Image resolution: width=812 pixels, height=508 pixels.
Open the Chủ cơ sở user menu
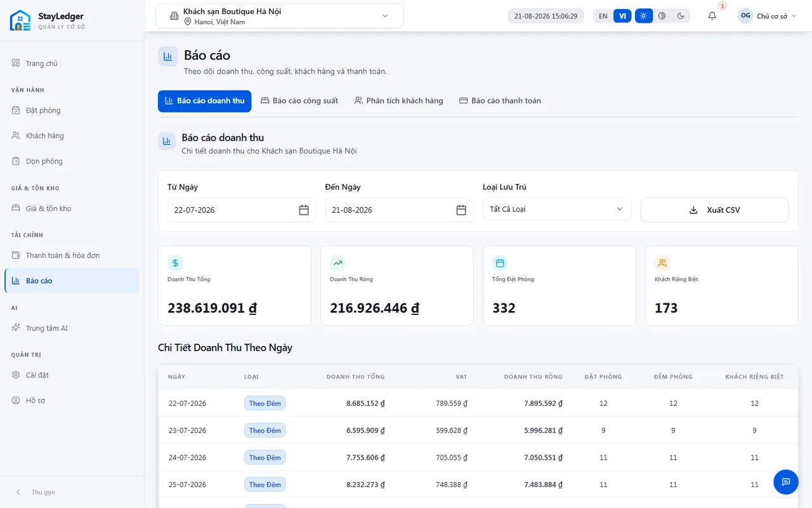[x=767, y=16]
